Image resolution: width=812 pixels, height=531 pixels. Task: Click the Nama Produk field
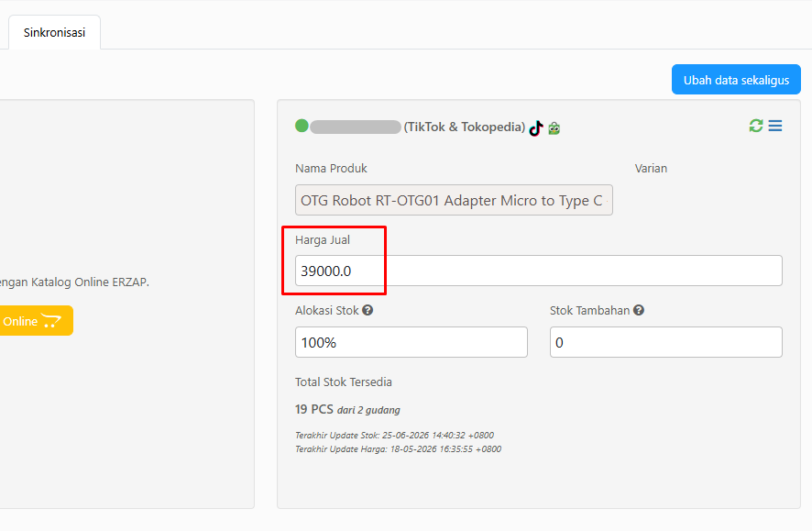(454, 200)
